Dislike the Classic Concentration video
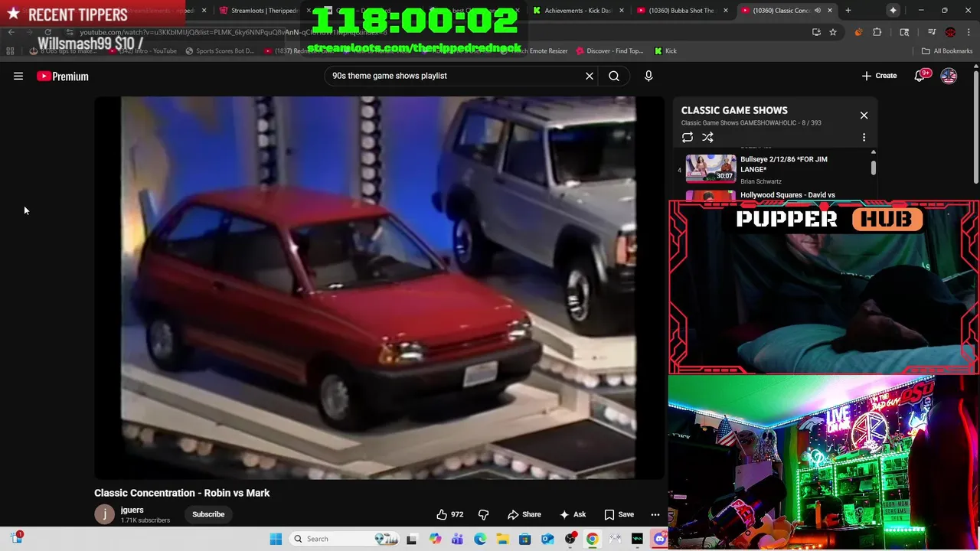Screen dimensions: 980x551 click(483, 514)
